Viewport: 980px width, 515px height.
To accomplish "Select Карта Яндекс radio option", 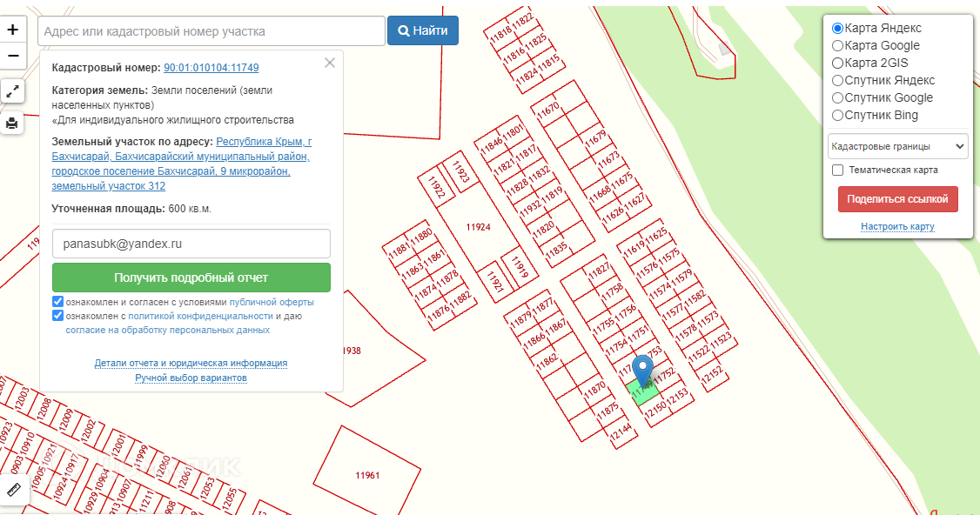I will (837, 28).
